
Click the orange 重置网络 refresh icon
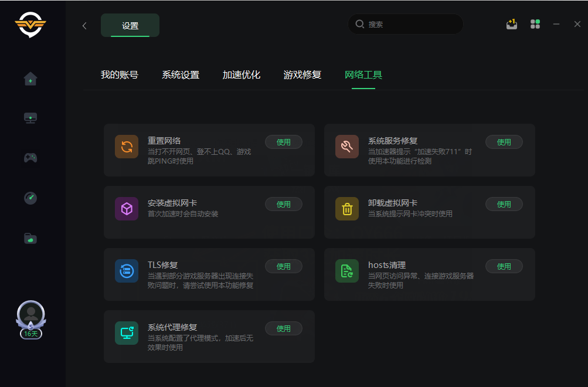(x=127, y=147)
